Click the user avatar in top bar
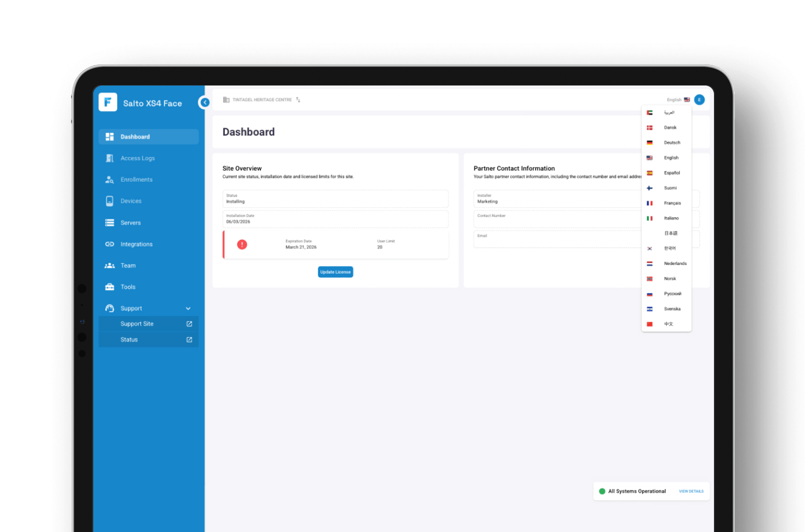 [699, 100]
